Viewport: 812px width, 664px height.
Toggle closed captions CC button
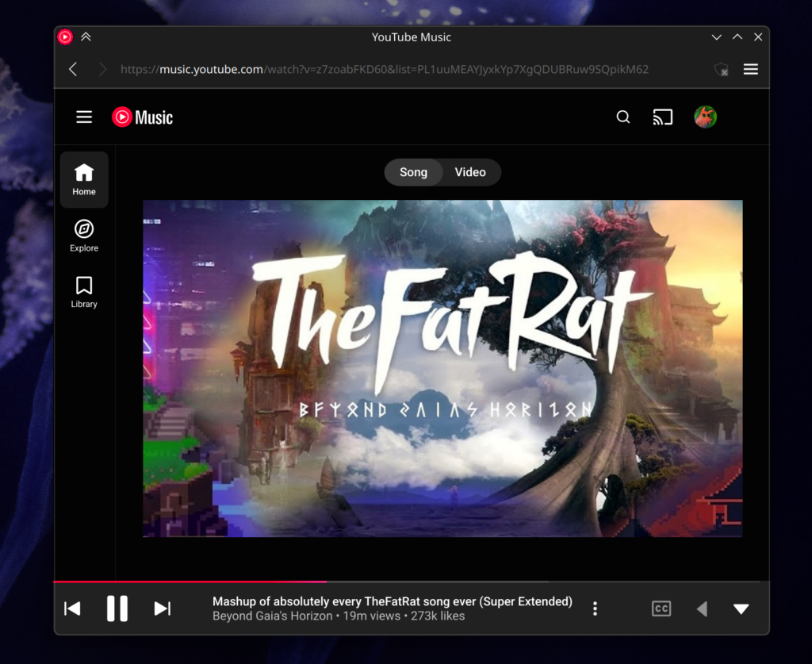tap(661, 608)
